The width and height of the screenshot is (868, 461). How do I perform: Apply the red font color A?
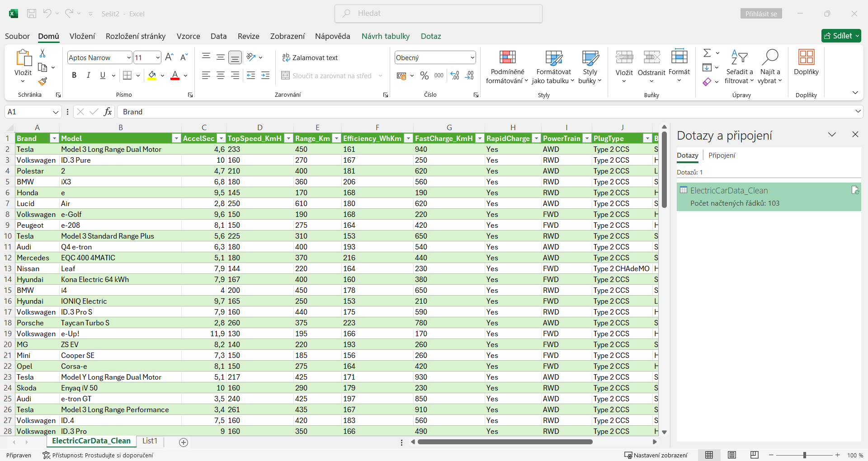click(175, 75)
